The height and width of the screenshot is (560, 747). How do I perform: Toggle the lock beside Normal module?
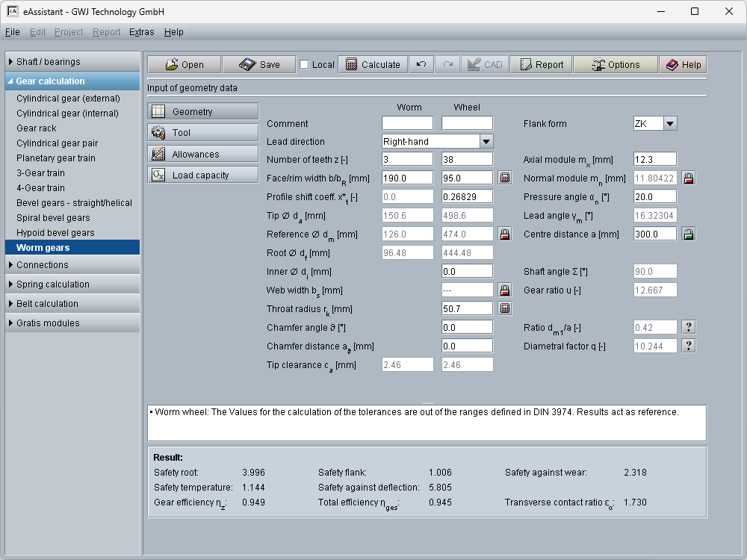pos(689,178)
